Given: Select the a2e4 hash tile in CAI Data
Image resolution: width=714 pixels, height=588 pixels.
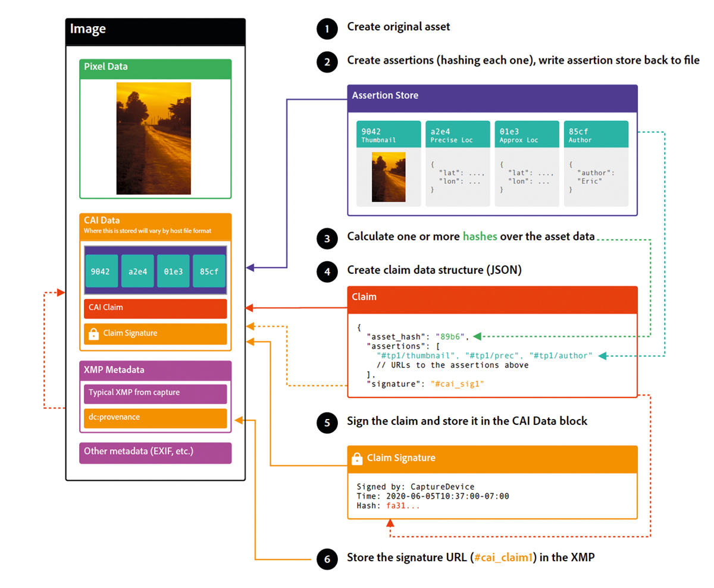Looking at the screenshot, I should (137, 271).
